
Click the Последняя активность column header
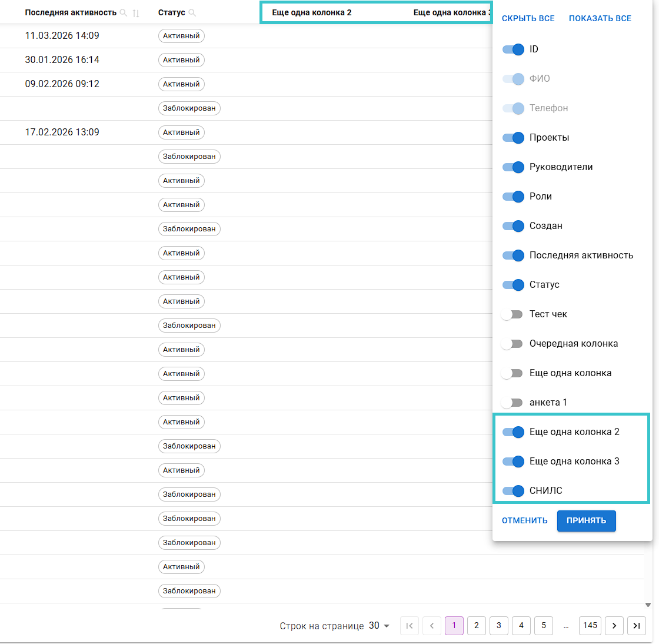(x=71, y=12)
